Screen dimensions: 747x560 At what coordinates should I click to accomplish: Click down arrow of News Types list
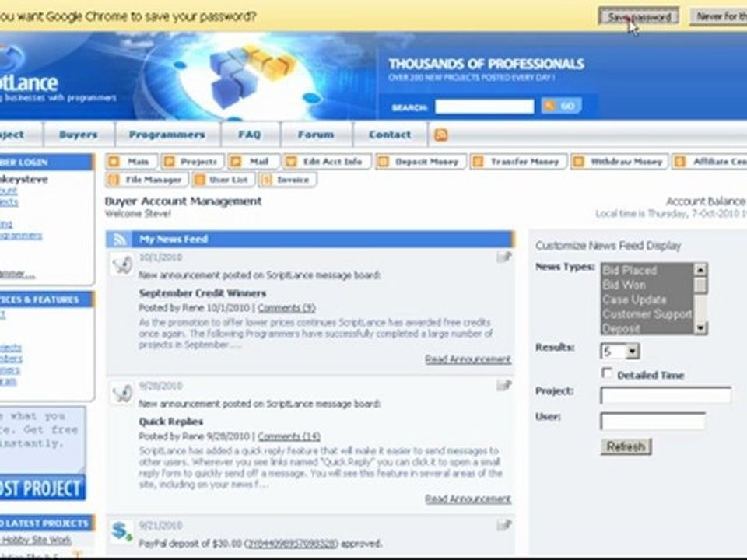(700, 327)
